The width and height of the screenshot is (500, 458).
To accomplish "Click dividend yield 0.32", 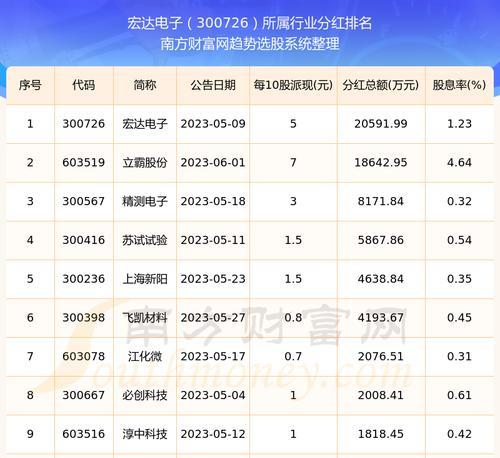I will [459, 201].
